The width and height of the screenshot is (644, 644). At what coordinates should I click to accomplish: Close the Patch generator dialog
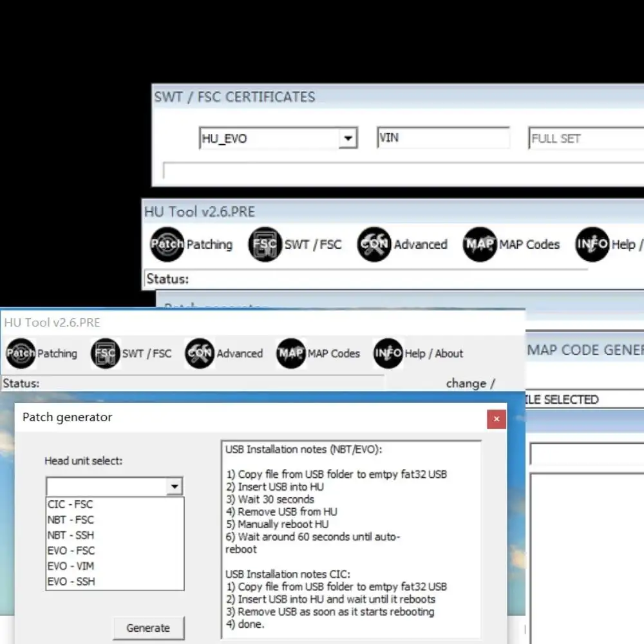point(497,419)
